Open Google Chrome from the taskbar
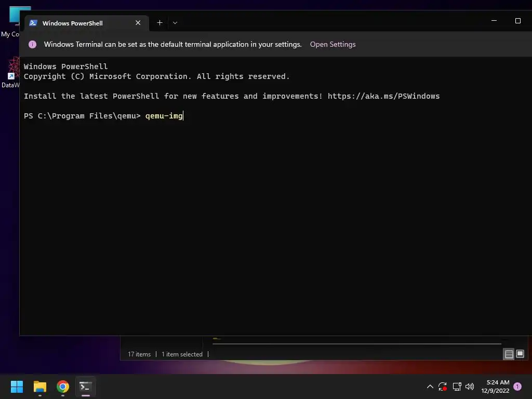Screen dimensions: 532x399 [63, 387]
